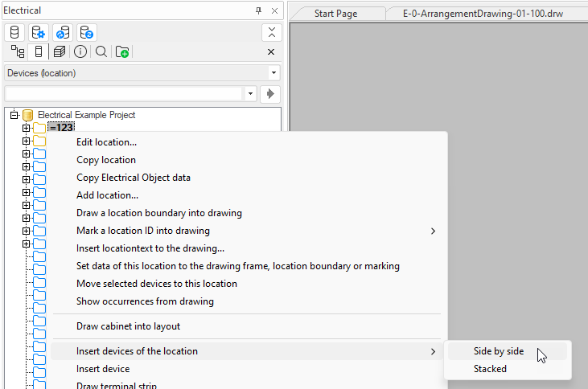Image resolution: width=588 pixels, height=389 pixels.
Task: Select Stacked from the submenu
Action: [x=490, y=369]
